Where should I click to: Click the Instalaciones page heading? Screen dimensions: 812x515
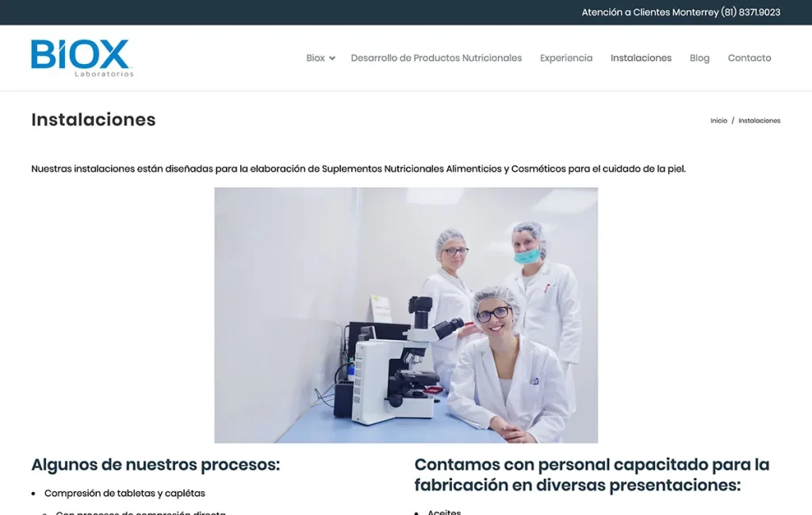(93, 120)
